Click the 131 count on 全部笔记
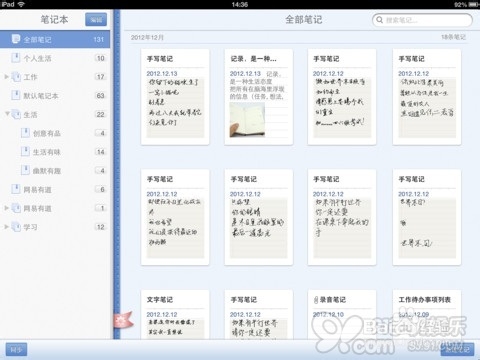Image resolution: width=480 pixels, height=360 pixels. (99, 39)
